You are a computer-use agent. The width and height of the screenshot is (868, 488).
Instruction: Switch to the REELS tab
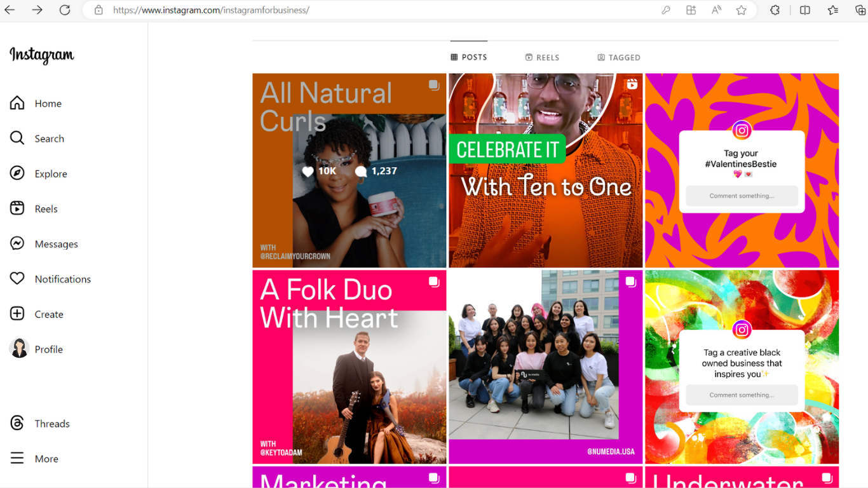tap(542, 57)
